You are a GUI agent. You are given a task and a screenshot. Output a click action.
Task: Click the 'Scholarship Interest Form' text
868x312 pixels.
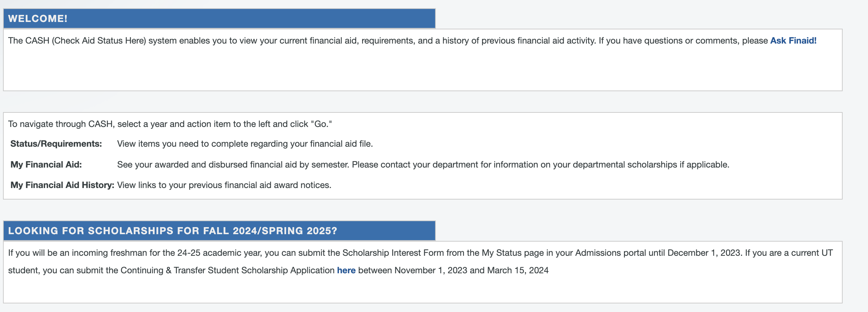[x=393, y=253]
